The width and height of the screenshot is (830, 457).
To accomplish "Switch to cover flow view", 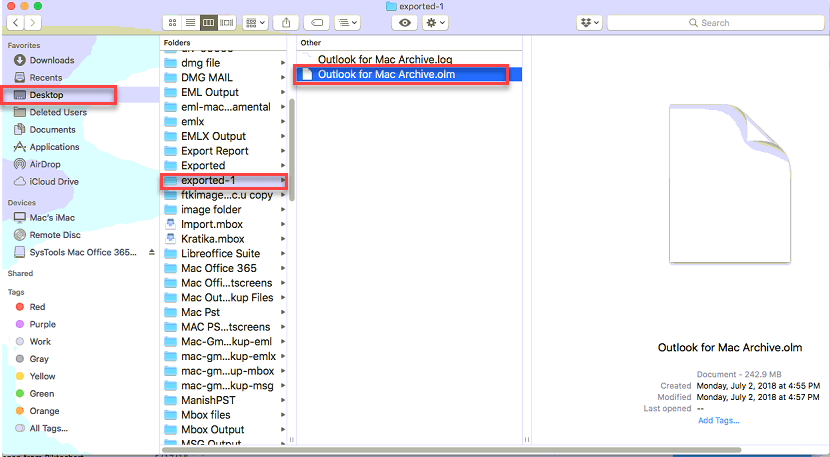I will coord(227,22).
